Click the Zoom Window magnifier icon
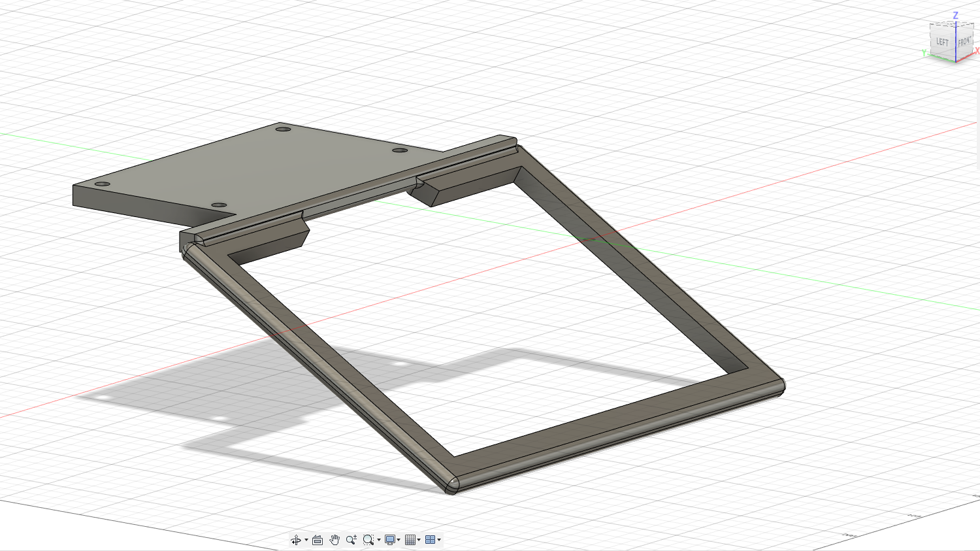The height and width of the screenshot is (551, 980). 368,540
